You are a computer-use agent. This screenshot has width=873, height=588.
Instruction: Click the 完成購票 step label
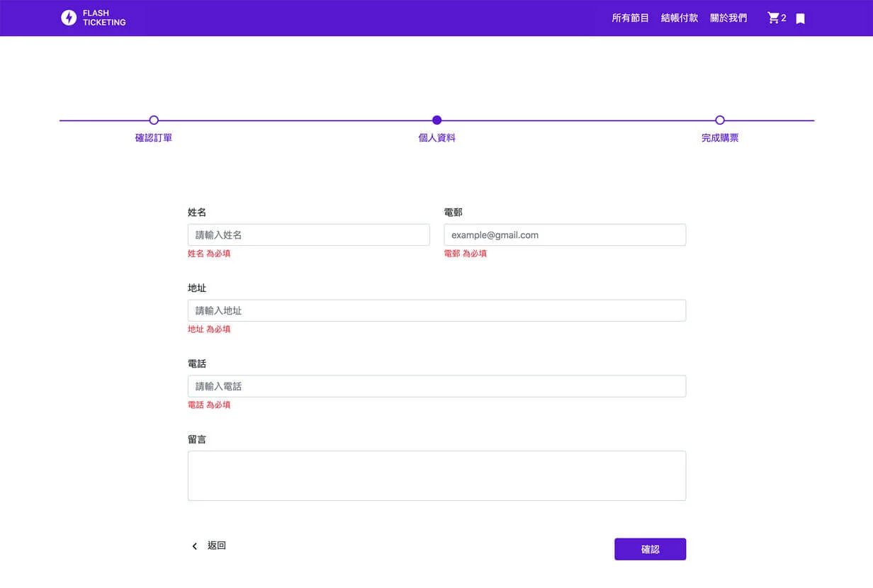point(720,138)
